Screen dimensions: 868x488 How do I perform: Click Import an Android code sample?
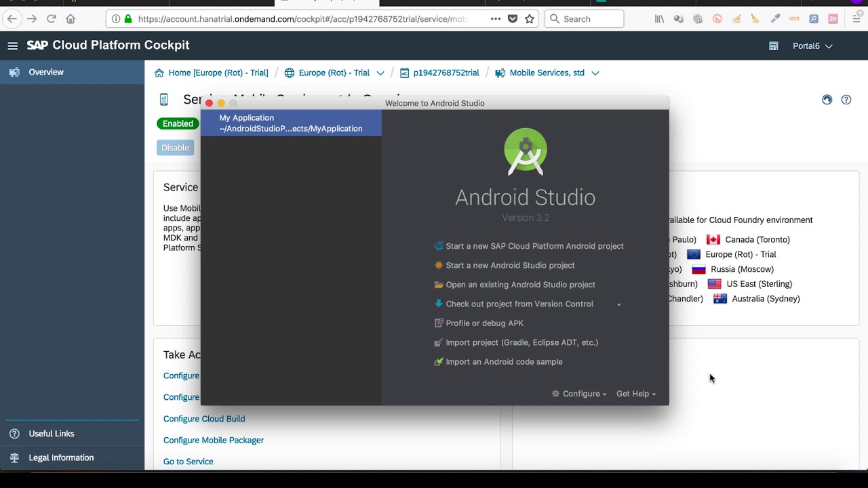coord(504,362)
